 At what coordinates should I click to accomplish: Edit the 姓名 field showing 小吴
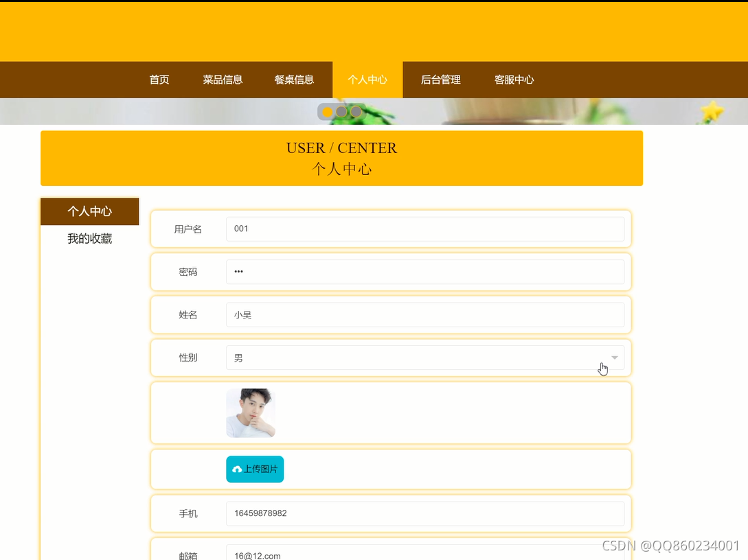point(425,314)
